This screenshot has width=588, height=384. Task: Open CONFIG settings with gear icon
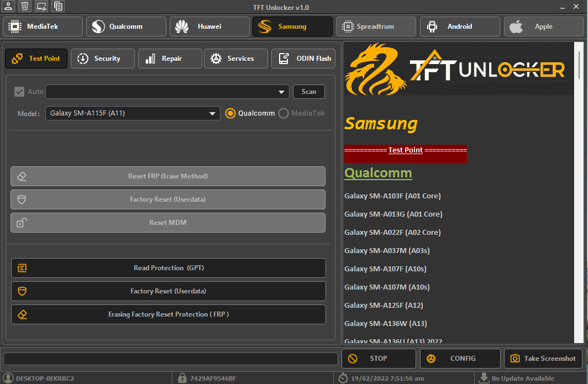click(460, 359)
